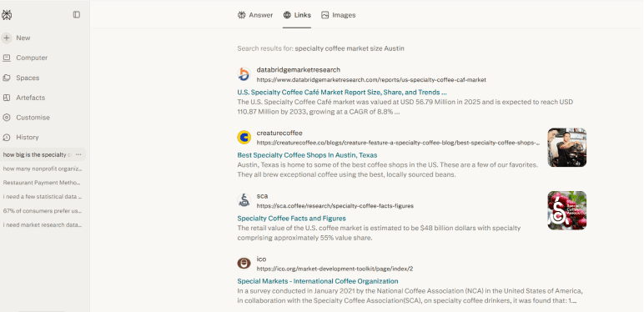Screen dimensions: 644x312
Task: Open the ico.org market-development-toolkit URL
Action: [335, 269]
